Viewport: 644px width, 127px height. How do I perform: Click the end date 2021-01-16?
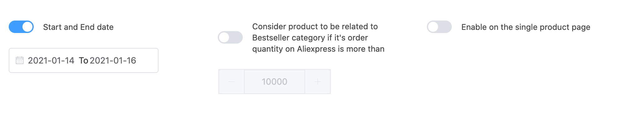[113, 60]
